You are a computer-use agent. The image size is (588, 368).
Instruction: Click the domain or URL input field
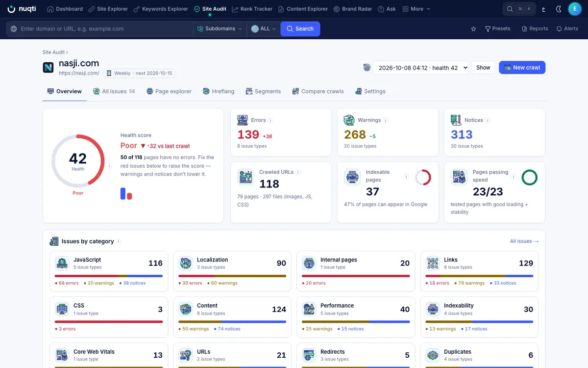coord(99,29)
